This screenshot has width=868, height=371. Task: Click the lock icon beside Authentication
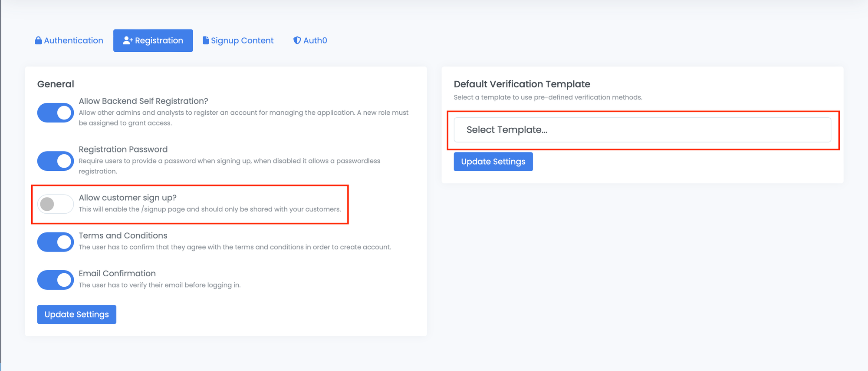point(38,40)
